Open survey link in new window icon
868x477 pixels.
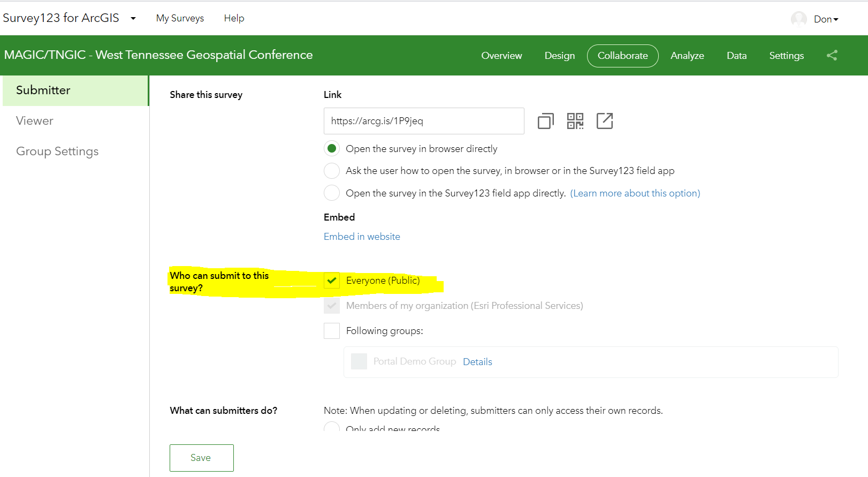pos(605,121)
